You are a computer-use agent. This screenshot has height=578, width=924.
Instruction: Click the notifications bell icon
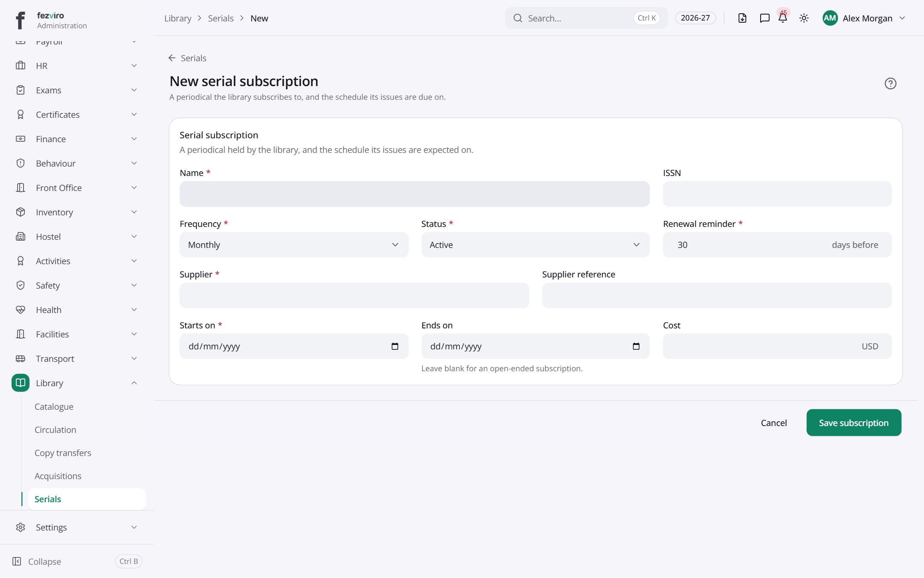click(783, 18)
